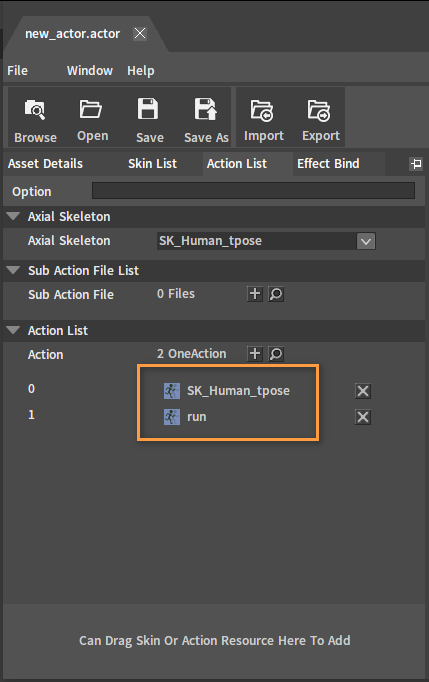The image size is (429, 682).
Task: Add a new action with the plus
Action: coord(255,354)
